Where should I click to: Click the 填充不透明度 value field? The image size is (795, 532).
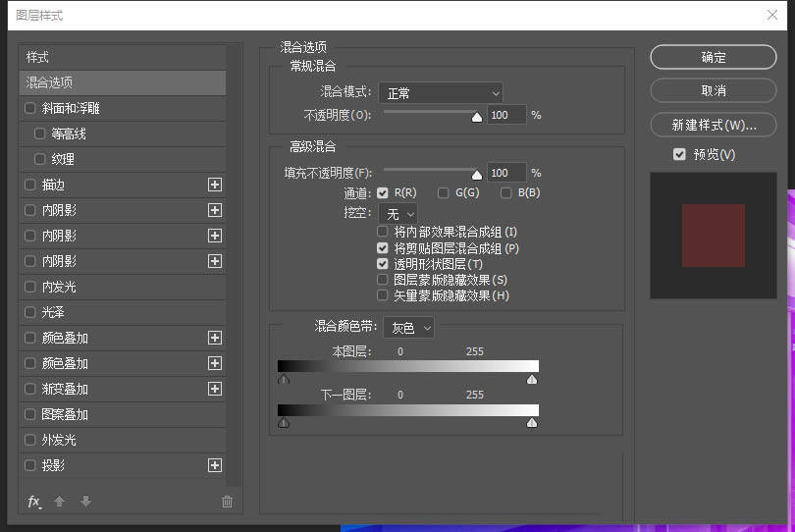(x=505, y=173)
